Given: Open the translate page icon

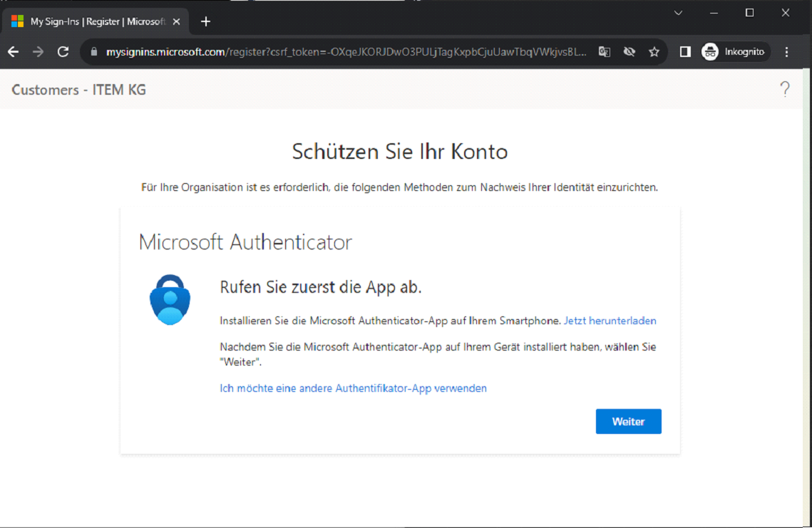Looking at the screenshot, I should (605, 52).
